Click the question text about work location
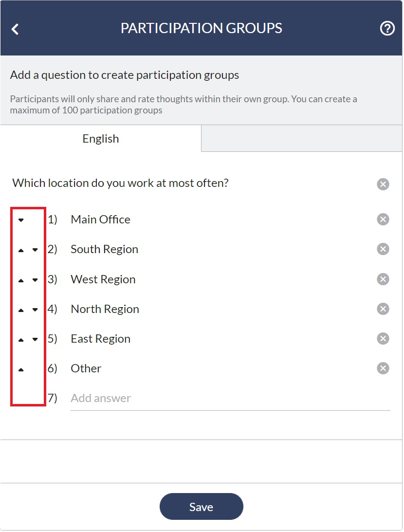This screenshot has width=404, height=532. 120,183
